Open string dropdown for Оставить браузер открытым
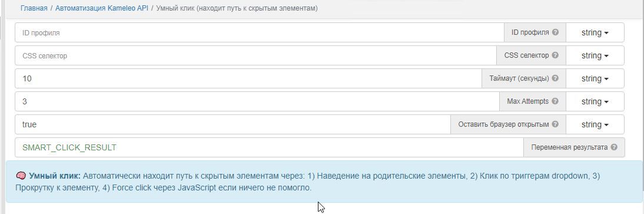The image size is (644, 214). (595, 125)
